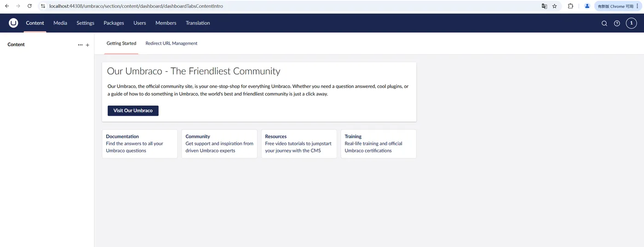Go back with browser back arrow
644x247 pixels.
pos(7,6)
